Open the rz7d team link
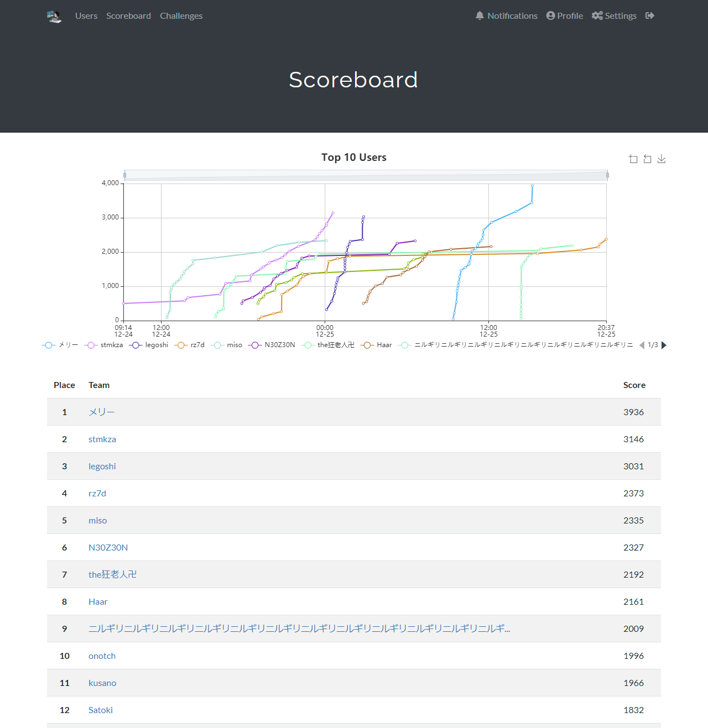Screen dimensions: 708x728 (97, 493)
